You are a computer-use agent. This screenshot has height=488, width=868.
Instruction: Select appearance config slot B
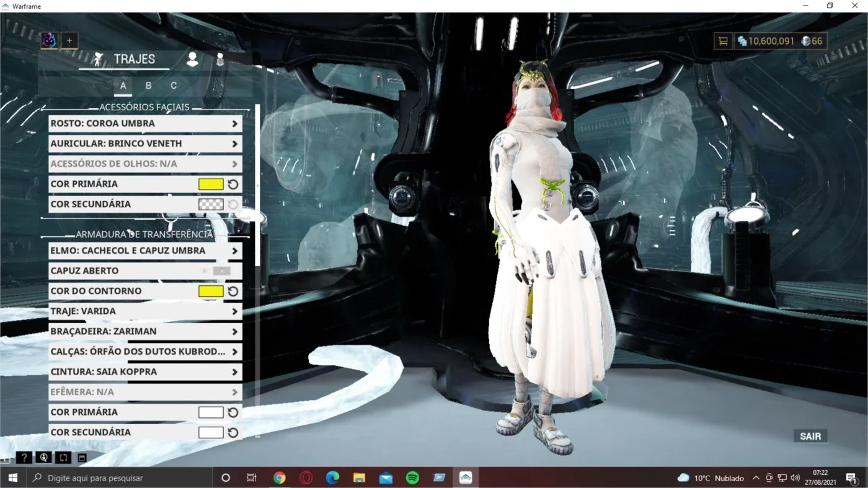click(x=148, y=86)
